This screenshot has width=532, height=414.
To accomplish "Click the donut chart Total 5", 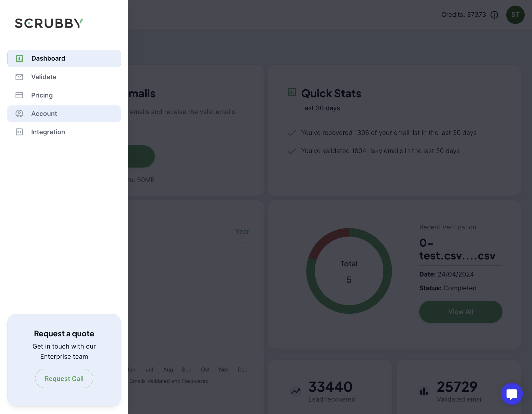I will click(x=349, y=271).
